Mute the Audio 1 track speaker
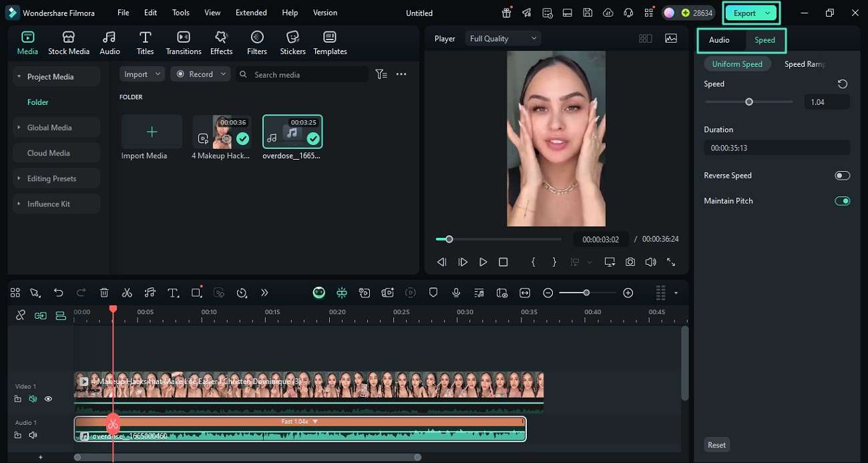Screen dimensions: 868x463 33,435
